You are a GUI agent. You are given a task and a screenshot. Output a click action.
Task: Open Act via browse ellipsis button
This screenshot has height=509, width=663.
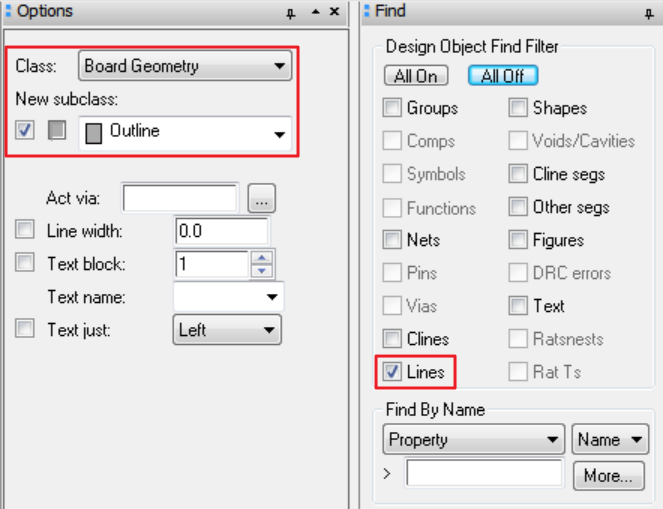coord(261,198)
